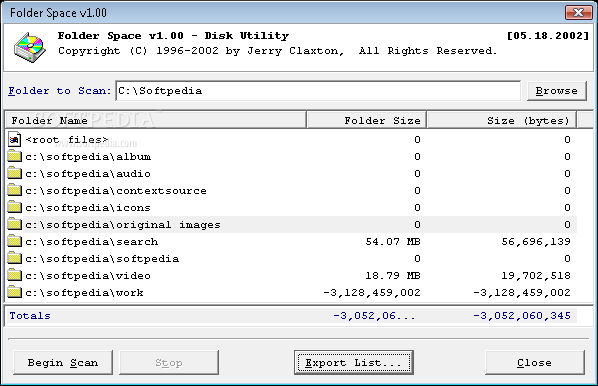Viewport: 598px width, 386px height.
Task: Click the 56,696,139 bytes value
Action: (536, 242)
